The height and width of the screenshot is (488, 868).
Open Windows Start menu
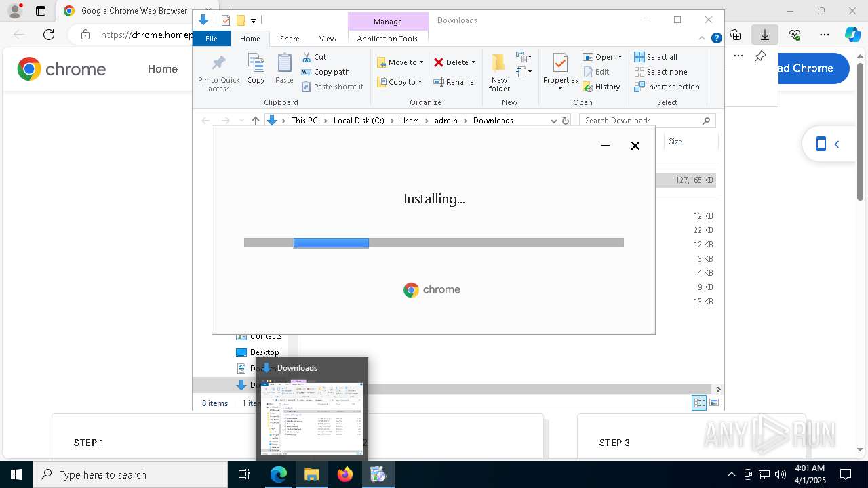(16, 474)
